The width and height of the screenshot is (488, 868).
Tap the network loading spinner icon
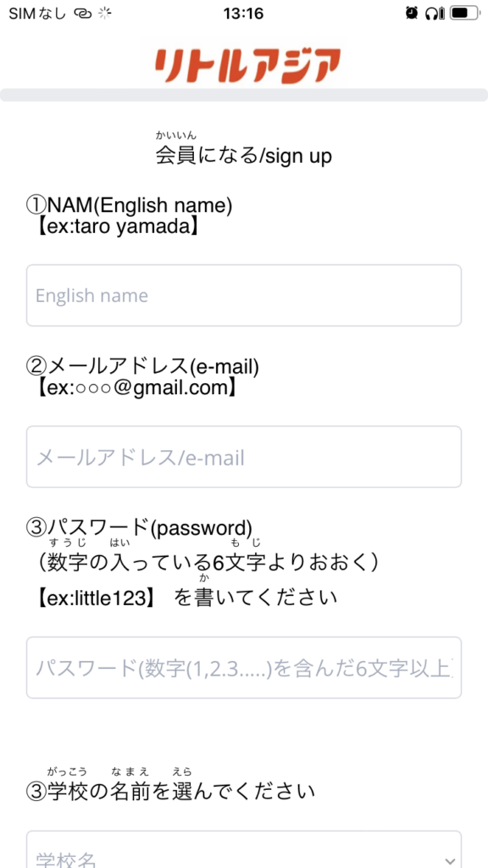pyautogui.click(x=104, y=14)
